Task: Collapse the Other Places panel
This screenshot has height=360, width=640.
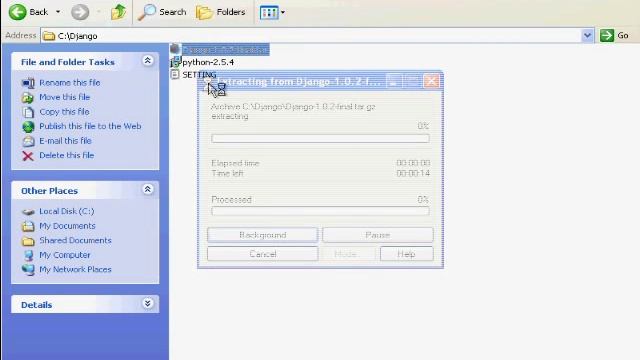Action: point(147,189)
